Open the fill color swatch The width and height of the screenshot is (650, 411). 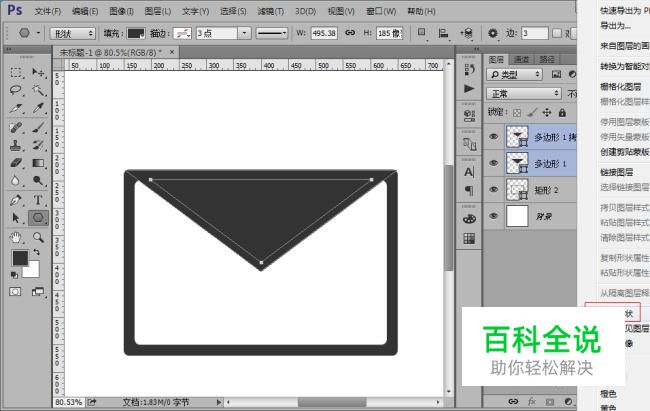(136, 33)
